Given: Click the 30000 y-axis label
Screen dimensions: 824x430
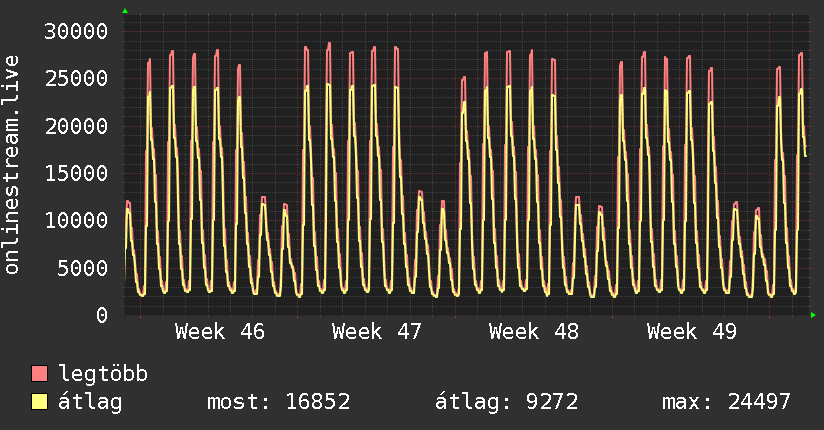Looking at the screenshot, I should 77,31.
